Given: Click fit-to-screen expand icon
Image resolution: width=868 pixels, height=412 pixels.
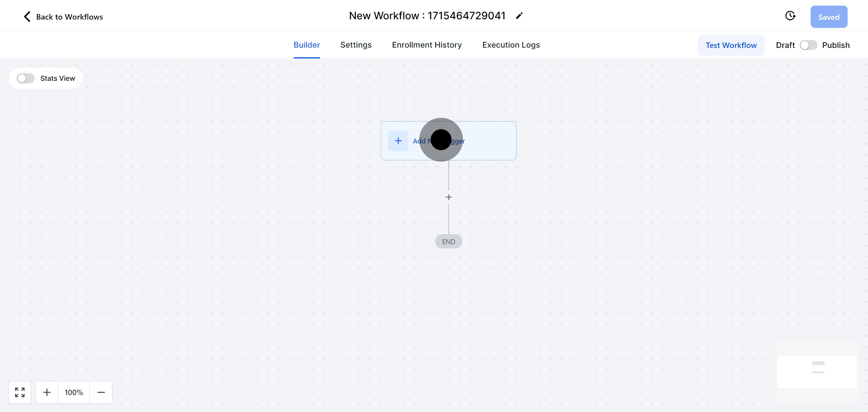Looking at the screenshot, I should point(20,392).
